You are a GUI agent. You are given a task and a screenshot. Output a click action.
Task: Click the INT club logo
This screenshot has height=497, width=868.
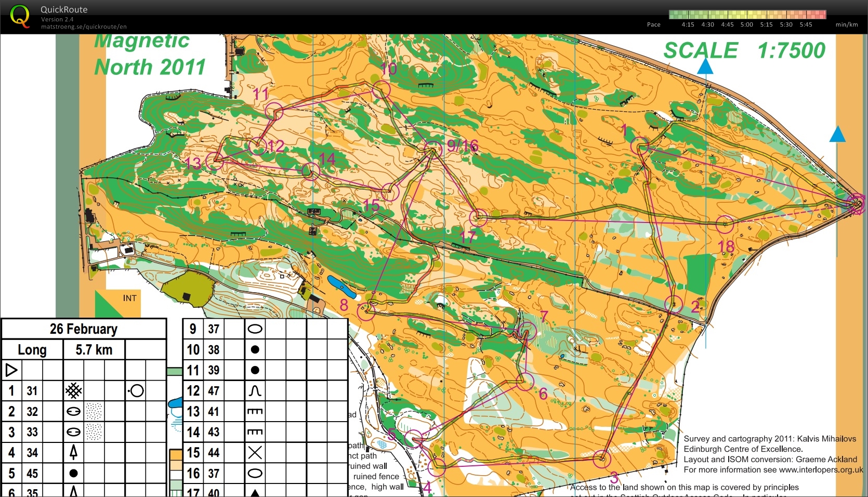click(x=117, y=304)
